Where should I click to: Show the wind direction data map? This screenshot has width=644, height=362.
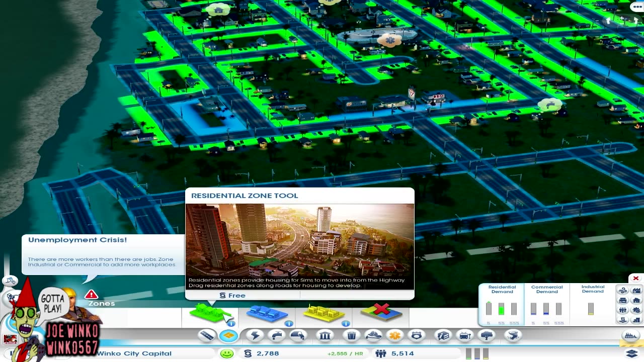pos(623,291)
